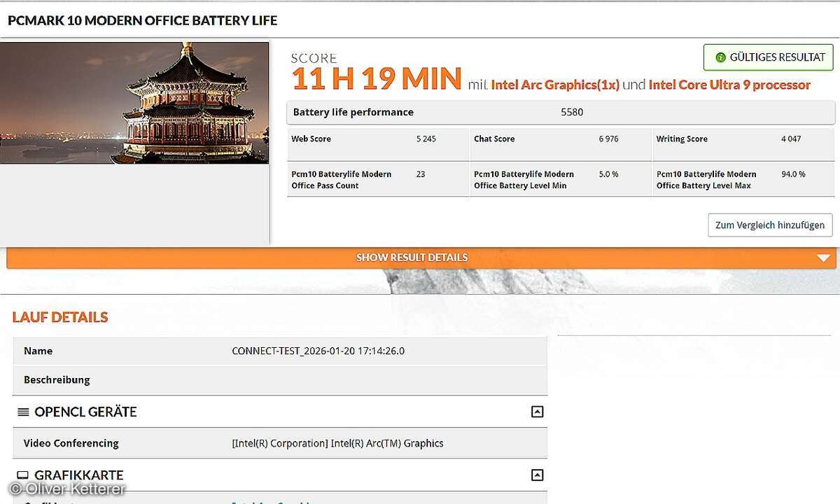Open the Intel Core Ultra 9 processor link

(x=729, y=85)
